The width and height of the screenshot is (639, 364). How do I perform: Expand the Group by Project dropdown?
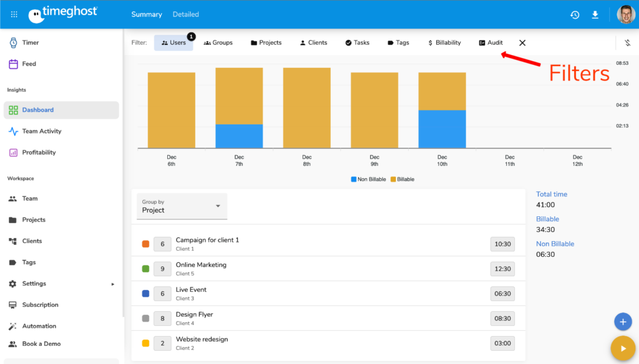182,206
